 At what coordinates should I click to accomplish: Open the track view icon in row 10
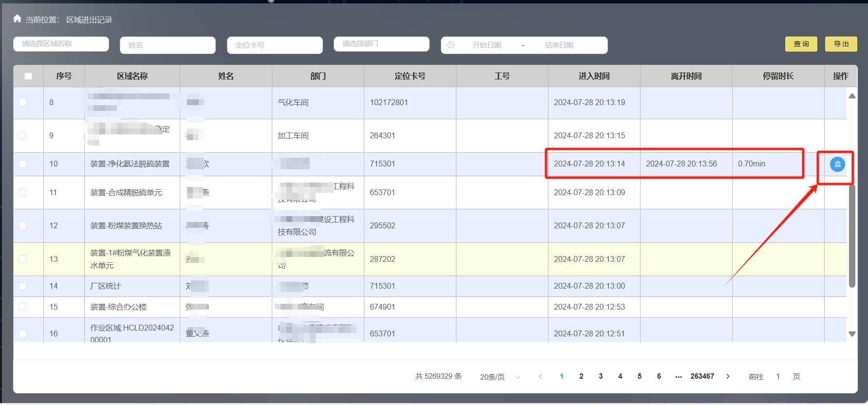tap(837, 165)
